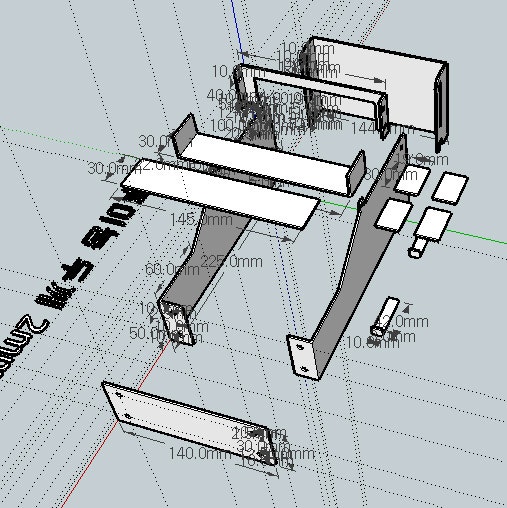This screenshot has width=507, height=508.
Task: Click the 140.0mm dimension text
Action: (x=199, y=453)
